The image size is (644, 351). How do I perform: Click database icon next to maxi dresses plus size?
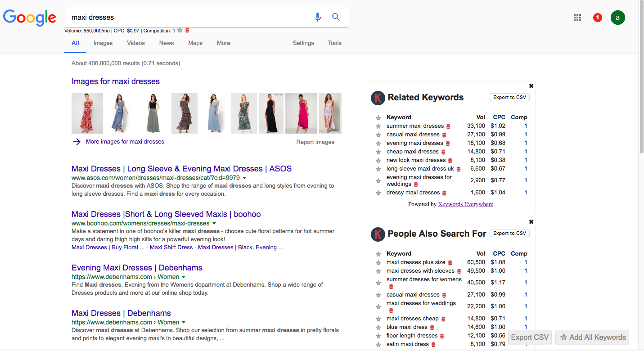(450, 263)
